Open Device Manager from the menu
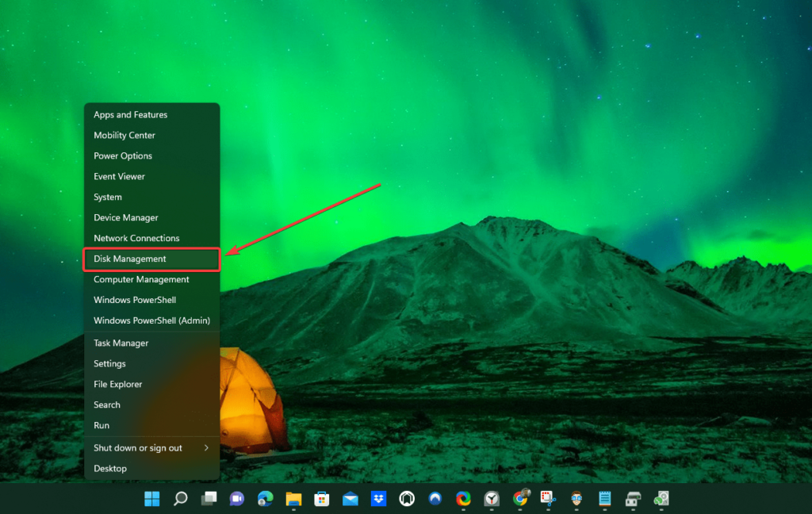Screen dimensions: 812x514 point(126,218)
